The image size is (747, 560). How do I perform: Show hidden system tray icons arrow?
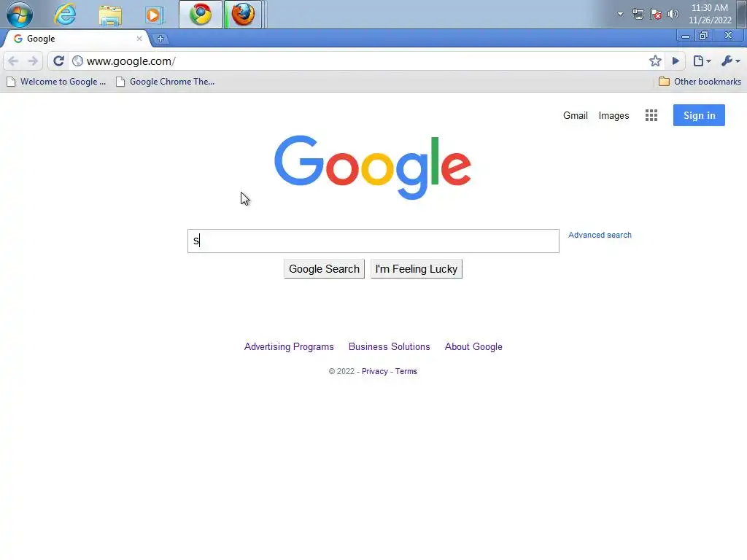click(x=620, y=14)
